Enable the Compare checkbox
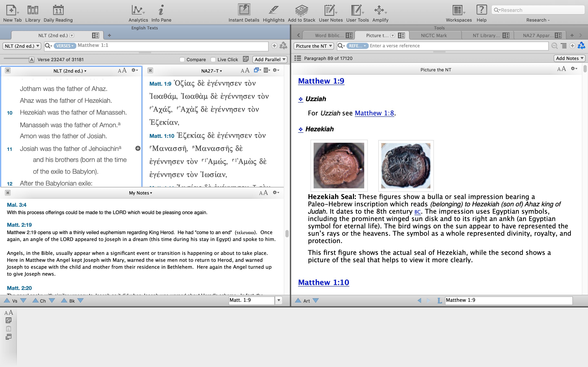Image resolution: width=588 pixels, height=367 pixels. 182,60
